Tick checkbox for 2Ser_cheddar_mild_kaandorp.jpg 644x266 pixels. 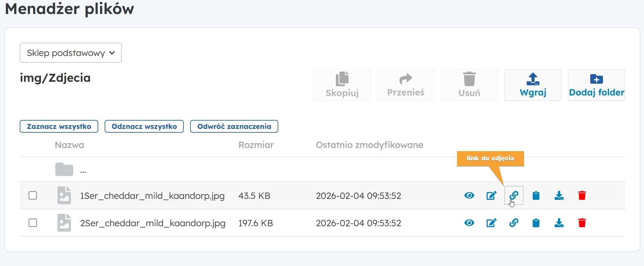point(33,223)
